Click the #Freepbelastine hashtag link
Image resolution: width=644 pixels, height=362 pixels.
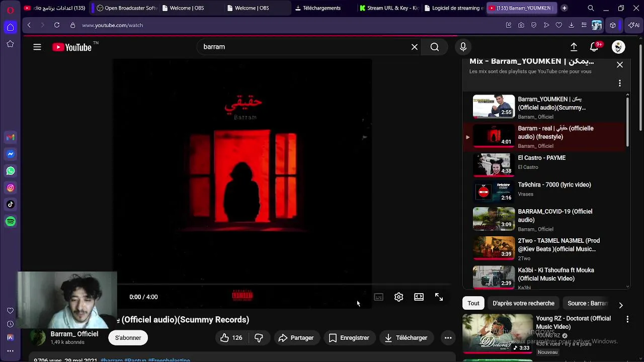pos(169,360)
